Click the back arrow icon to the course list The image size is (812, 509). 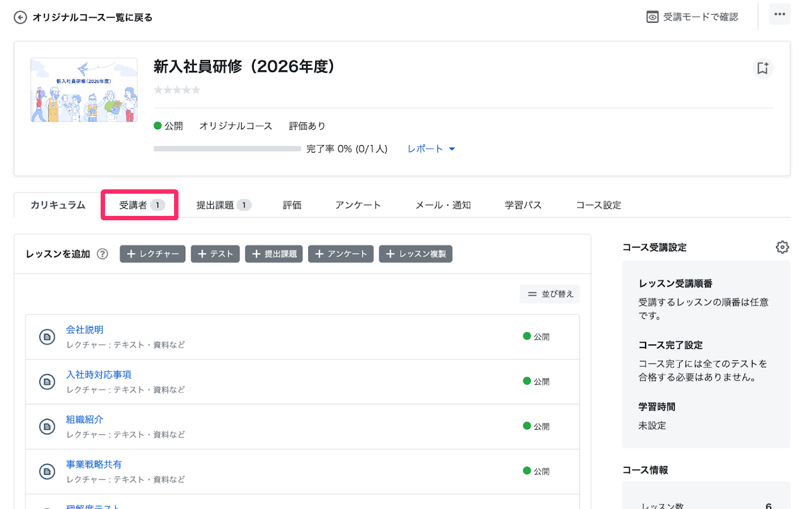[x=21, y=18]
